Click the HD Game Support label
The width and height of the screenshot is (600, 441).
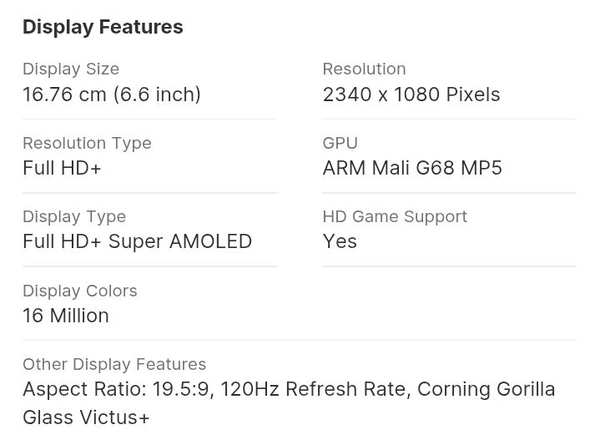coord(395,217)
